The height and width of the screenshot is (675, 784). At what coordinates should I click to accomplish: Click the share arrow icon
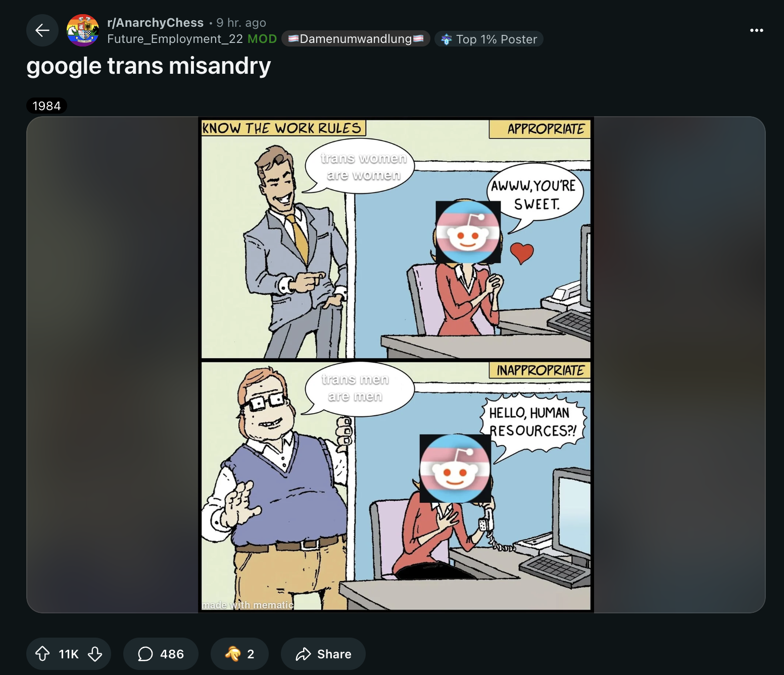click(303, 654)
